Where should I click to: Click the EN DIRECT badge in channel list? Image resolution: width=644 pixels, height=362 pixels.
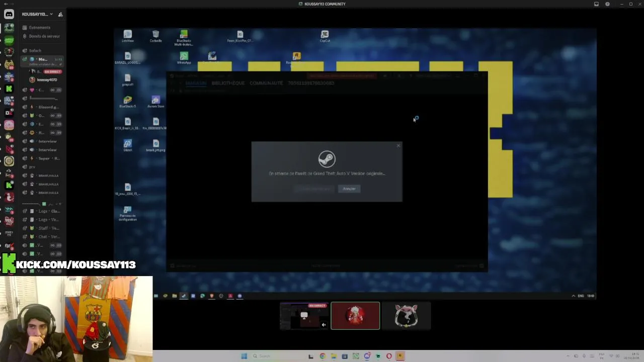pyautogui.click(x=53, y=72)
